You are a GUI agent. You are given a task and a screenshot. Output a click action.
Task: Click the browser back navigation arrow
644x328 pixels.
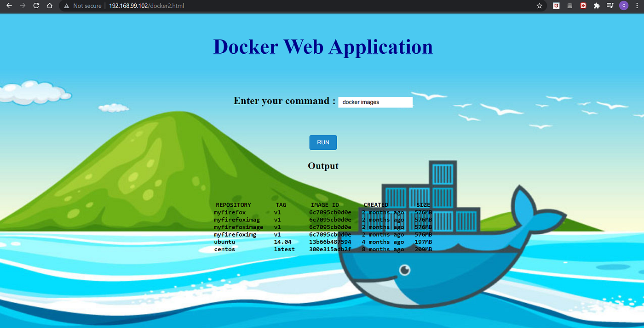pyautogui.click(x=9, y=6)
